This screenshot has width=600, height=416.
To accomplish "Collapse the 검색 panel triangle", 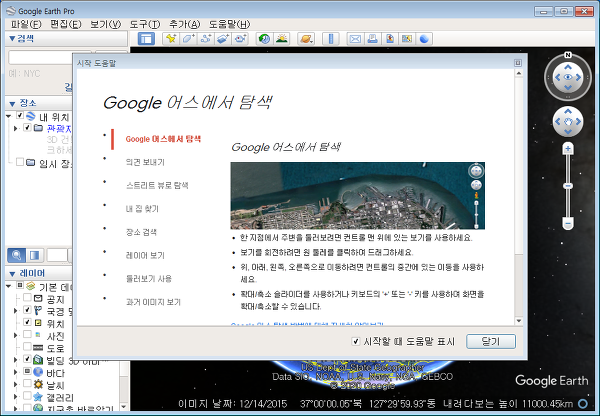I will [12, 38].
